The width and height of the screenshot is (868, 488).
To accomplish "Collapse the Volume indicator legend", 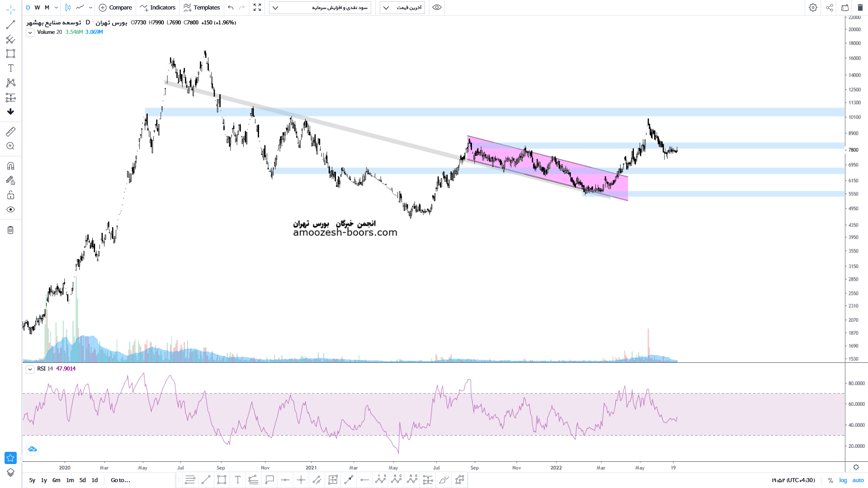I will pos(30,33).
